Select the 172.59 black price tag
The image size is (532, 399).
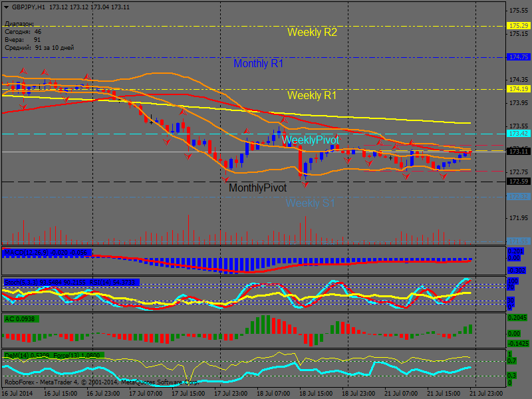pos(518,181)
